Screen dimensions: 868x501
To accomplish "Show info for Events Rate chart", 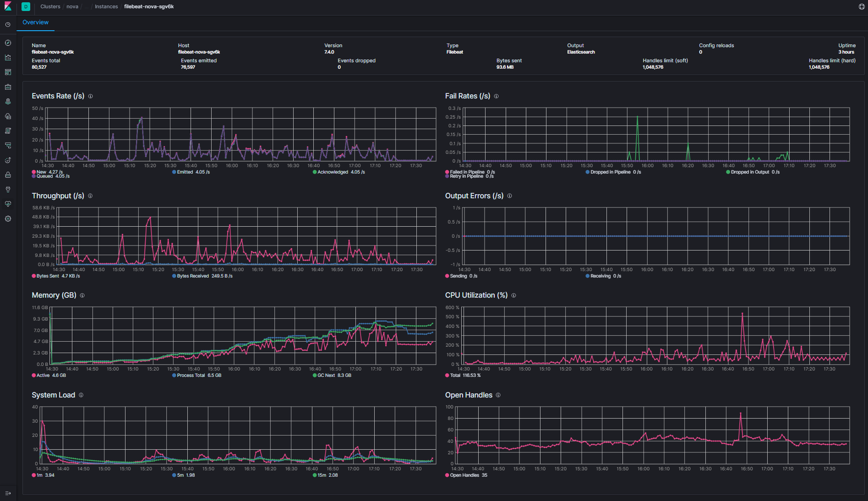I will 90,96.
